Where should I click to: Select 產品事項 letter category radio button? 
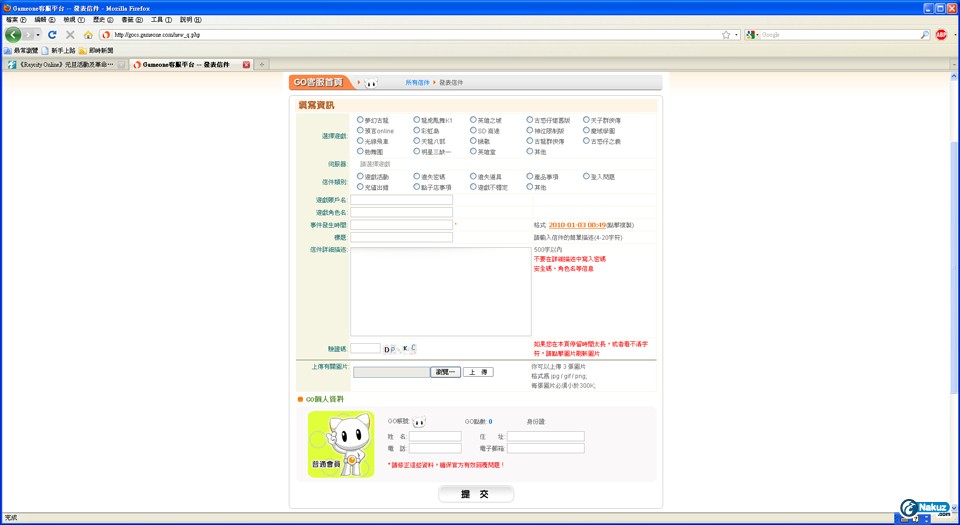pos(530,176)
